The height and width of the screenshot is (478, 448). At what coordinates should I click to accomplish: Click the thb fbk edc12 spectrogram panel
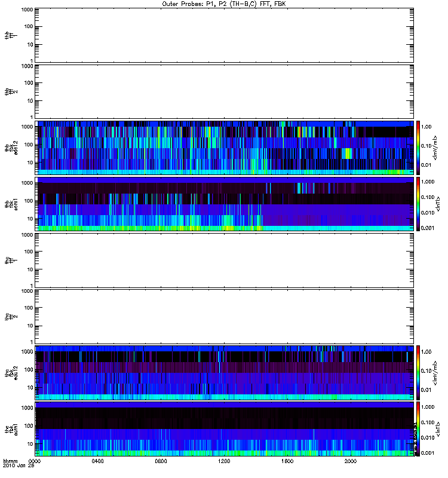(x=225, y=148)
